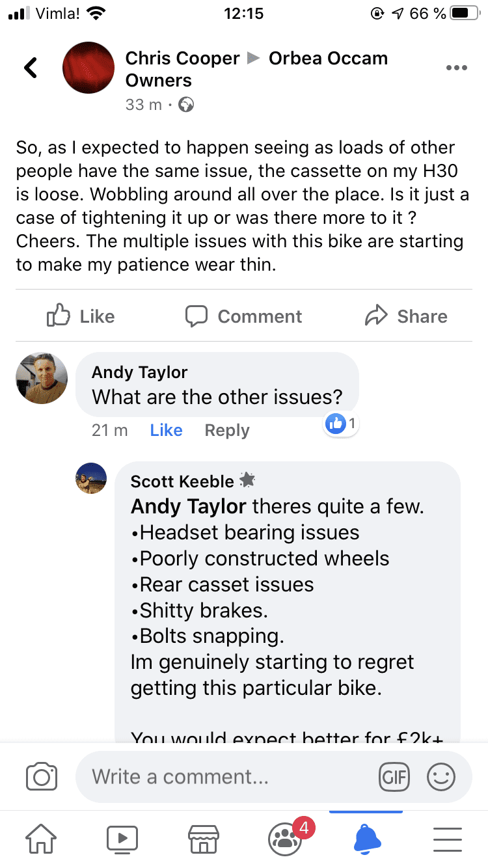Open the emoji smiley picker
Viewport: 488px width, 868px height.
(441, 776)
